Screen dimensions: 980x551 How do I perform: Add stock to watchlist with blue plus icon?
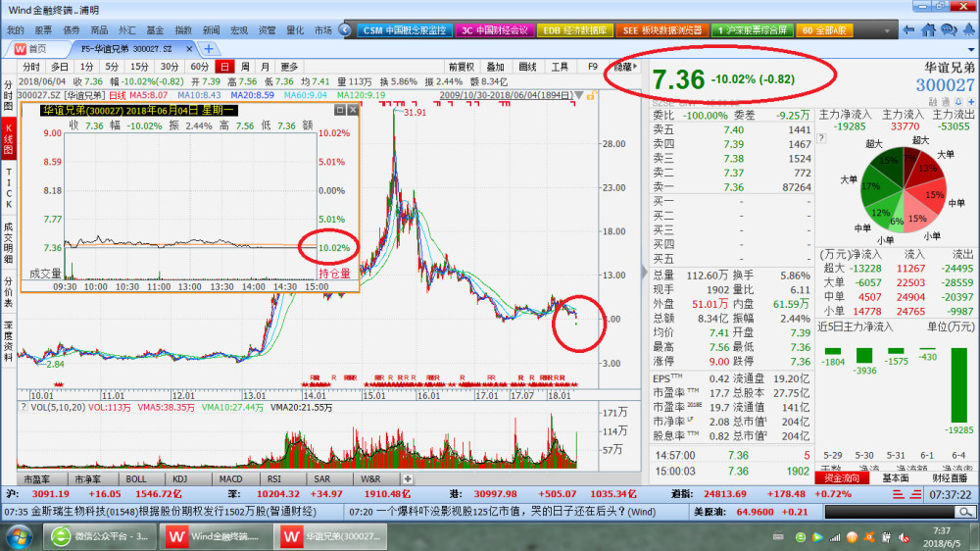click(x=971, y=101)
